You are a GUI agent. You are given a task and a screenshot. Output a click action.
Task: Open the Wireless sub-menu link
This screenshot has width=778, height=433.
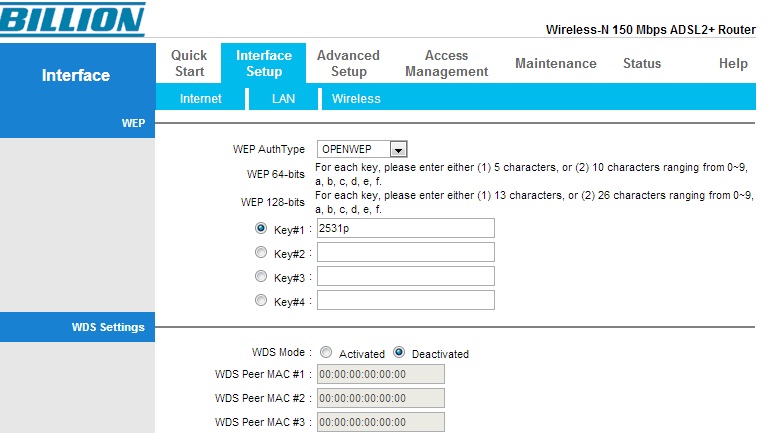(x=356, y=99)
